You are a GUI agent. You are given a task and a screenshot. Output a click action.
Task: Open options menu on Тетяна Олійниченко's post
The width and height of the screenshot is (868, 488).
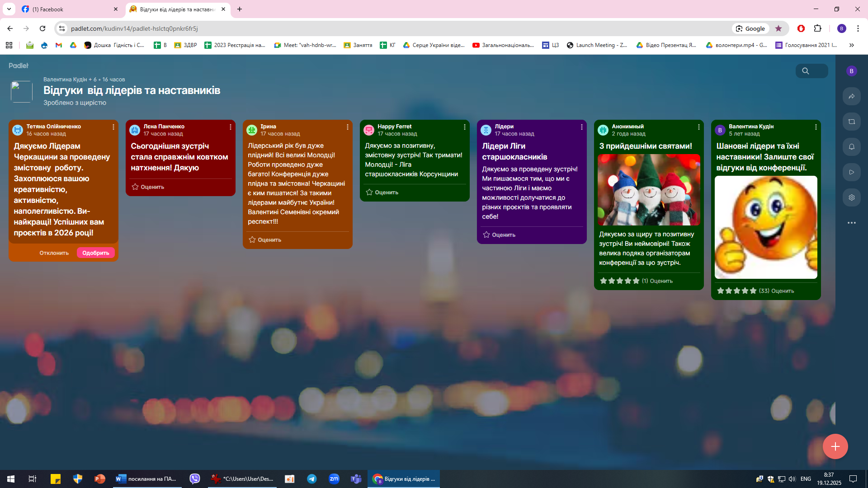pos(113,127)
